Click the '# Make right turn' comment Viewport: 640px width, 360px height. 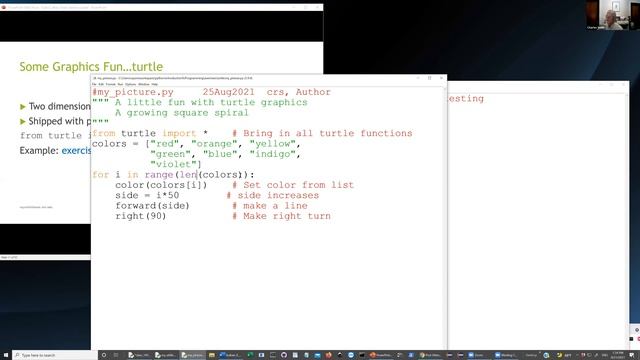tap(281, 216)
